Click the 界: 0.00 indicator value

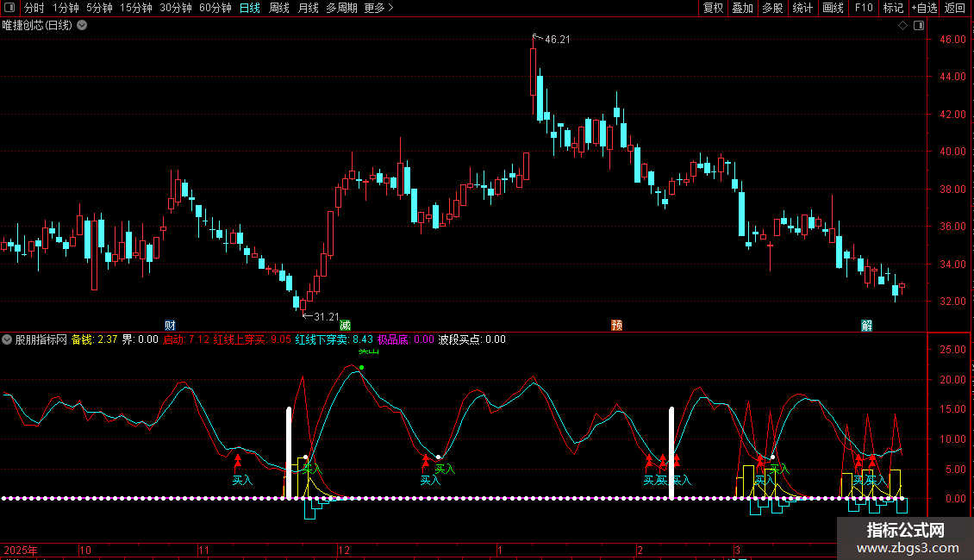(x=140, y=339)
